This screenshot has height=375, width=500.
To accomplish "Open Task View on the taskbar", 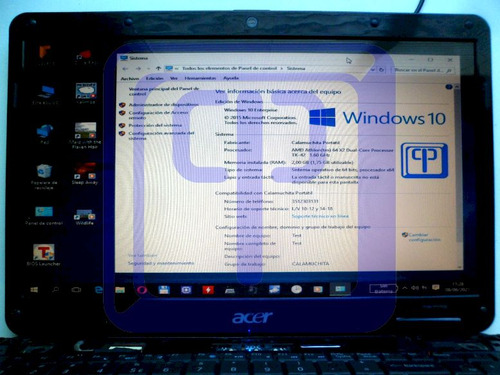I will pos(76,289).
